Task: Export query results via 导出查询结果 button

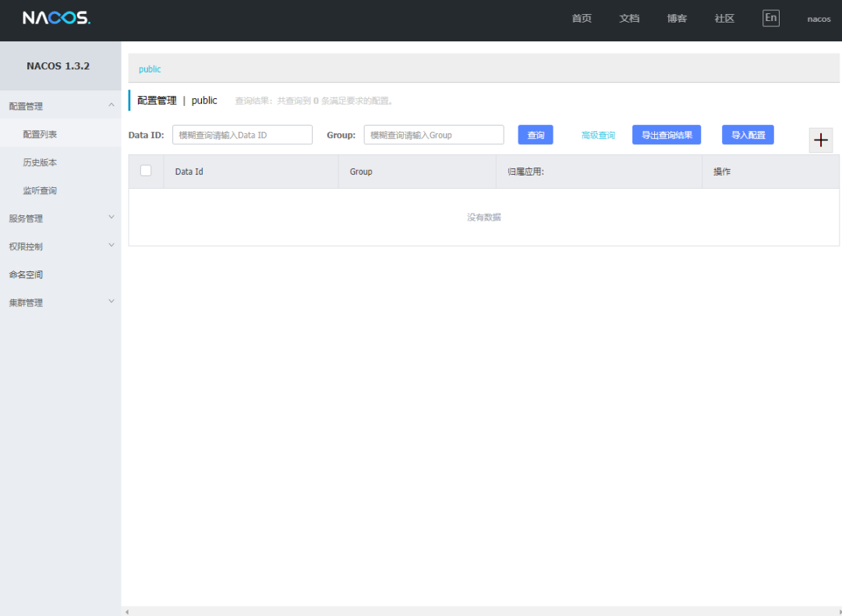Action: pyautogui.click(x=667, y=134)
